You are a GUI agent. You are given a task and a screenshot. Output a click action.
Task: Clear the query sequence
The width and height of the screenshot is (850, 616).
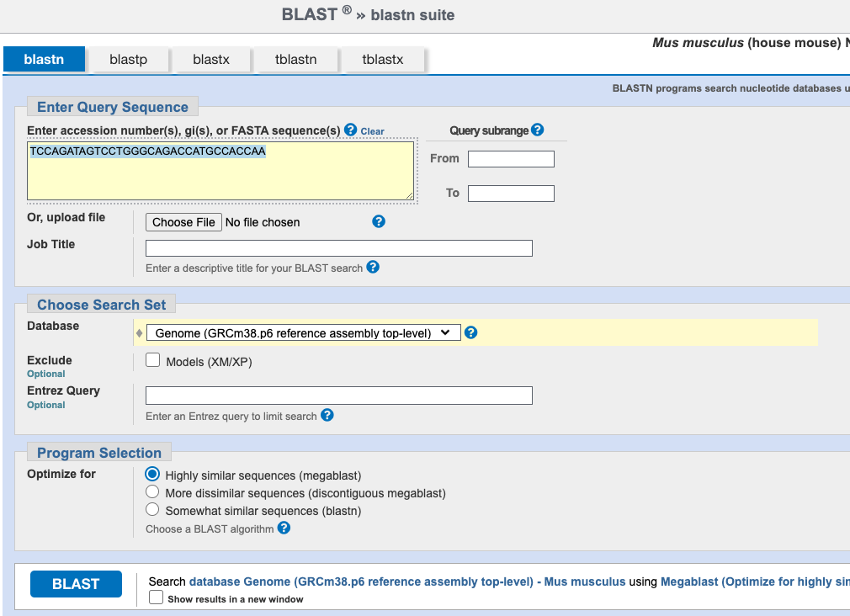(x=373, y=131)
